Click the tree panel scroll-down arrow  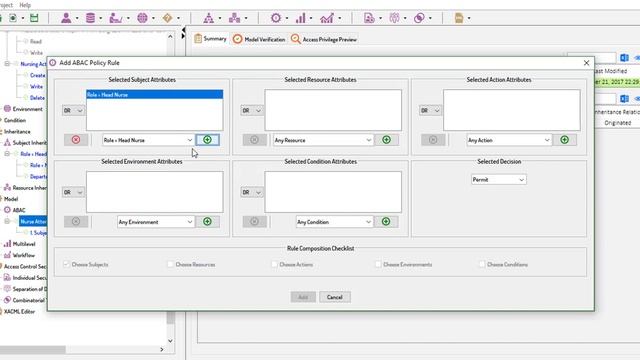[171, 341]
